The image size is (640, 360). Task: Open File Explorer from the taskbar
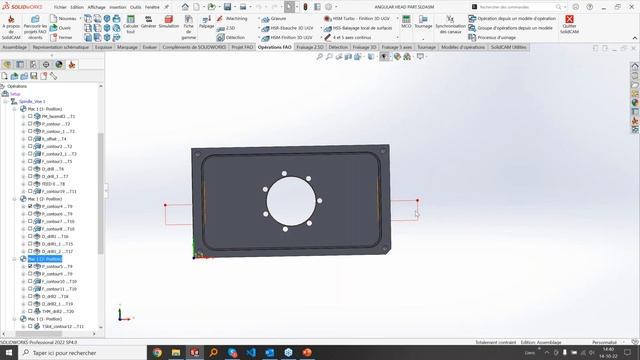click(x=176, y=353)
